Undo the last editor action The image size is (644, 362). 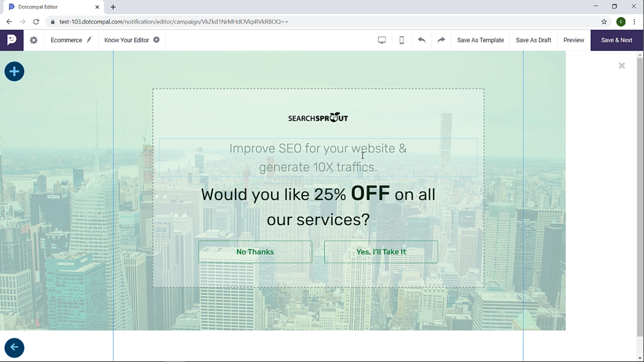point(421,40)
